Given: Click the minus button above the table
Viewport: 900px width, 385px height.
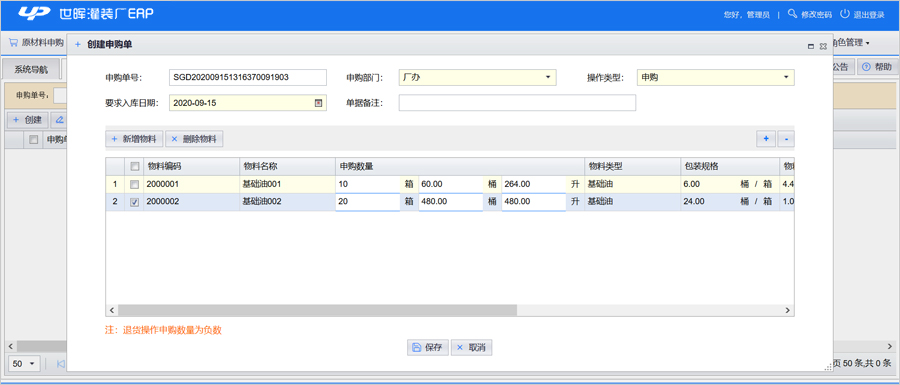Looking at the screenshot, I should point(786,139).
